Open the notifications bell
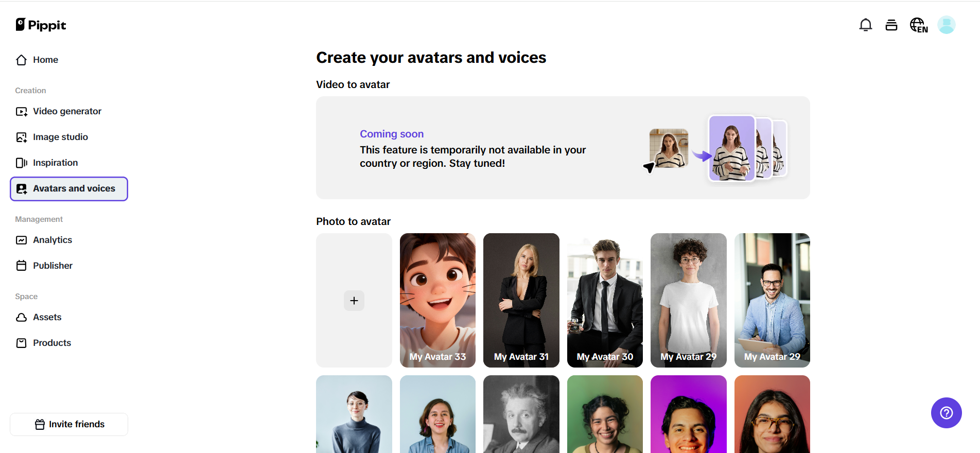This screenshot has height=453, width=980. coord(865,25)
